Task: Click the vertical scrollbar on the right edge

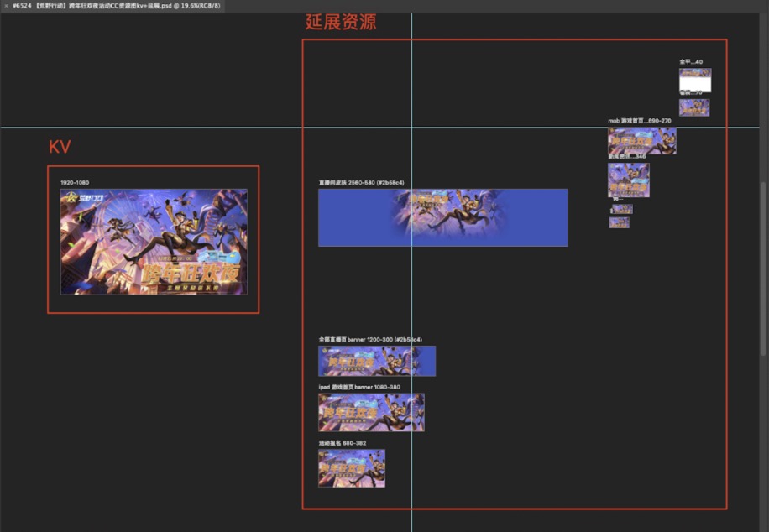Action: [762, 269]
